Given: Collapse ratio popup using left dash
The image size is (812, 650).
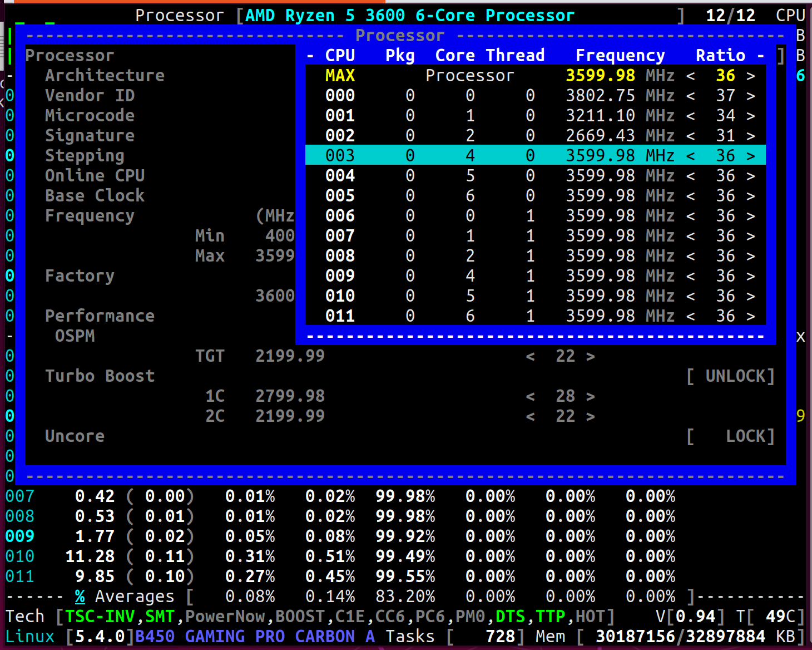Looking at the screenshot, I should (x=310, y=56).
